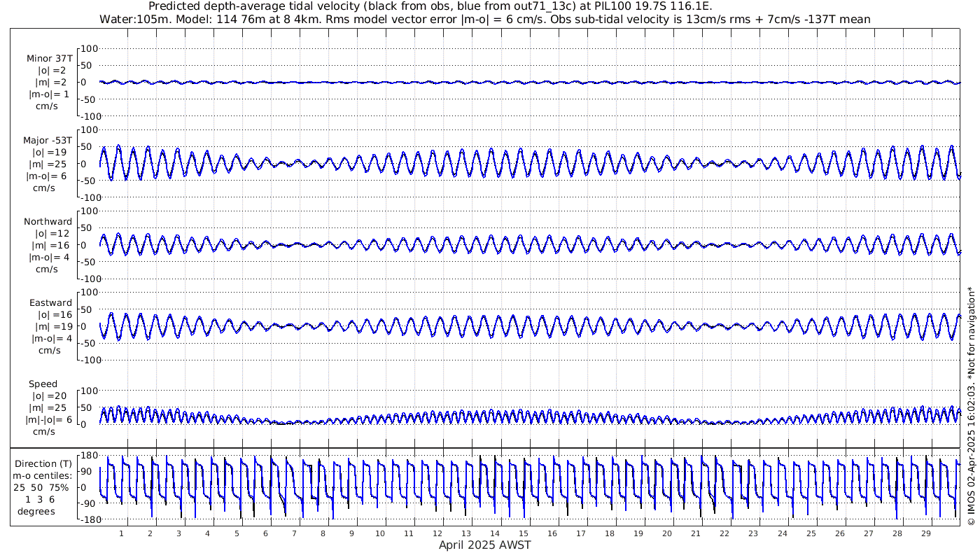This screenshot has width=980, height=560.
Task: Click "|o| =12" in the Northward panel
Action: pos(53,233)
